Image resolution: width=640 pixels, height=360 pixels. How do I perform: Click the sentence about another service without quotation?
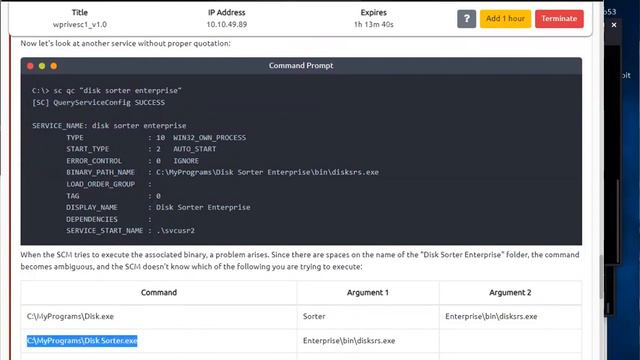(x=125, y=43)
